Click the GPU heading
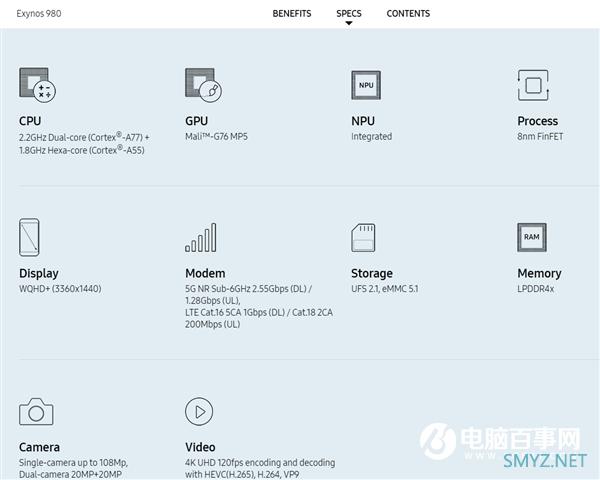Screen dimensions: 600x480 click(x=196, y=121)
